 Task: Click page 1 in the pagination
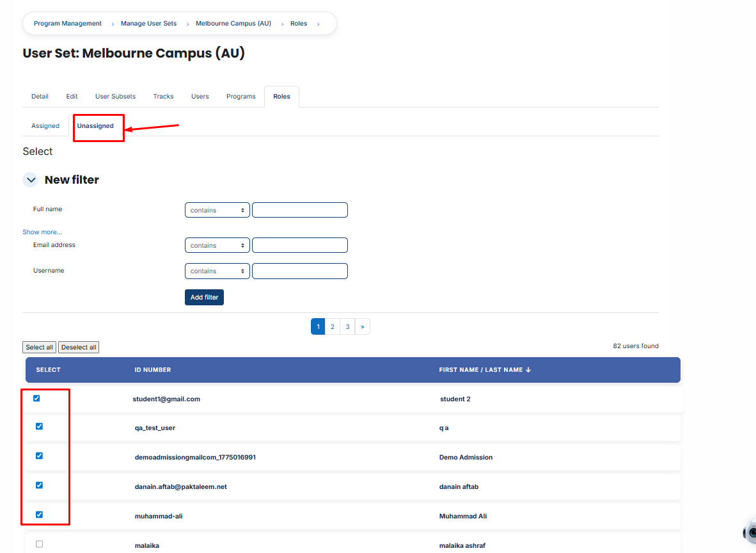pyautogui.click(x=319, y=326)
